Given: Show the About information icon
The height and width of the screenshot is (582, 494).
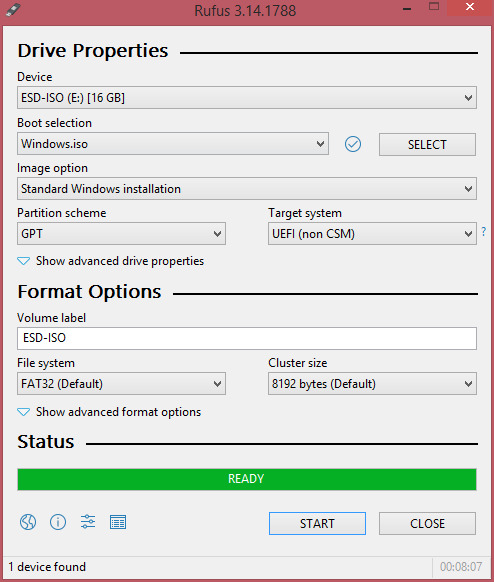Looking at the screenshot, I should pos(58,522).
